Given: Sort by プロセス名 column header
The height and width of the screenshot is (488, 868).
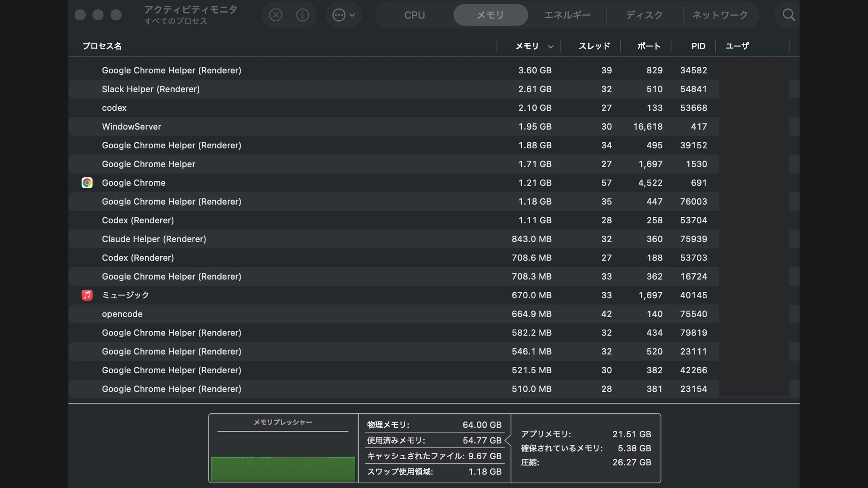Looking at the screenshot, I should click(102, 46).
